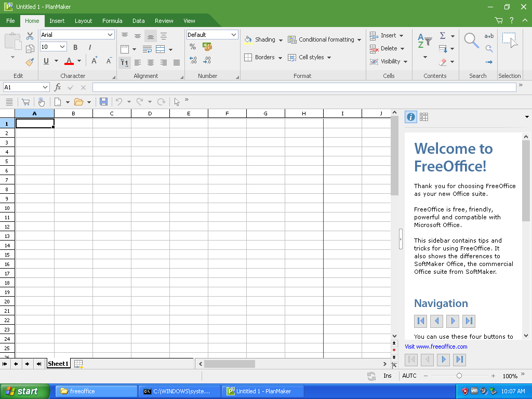532x399 pixels.
Task: Click the Format painter brush icon
Action: (x=30, y=62)
